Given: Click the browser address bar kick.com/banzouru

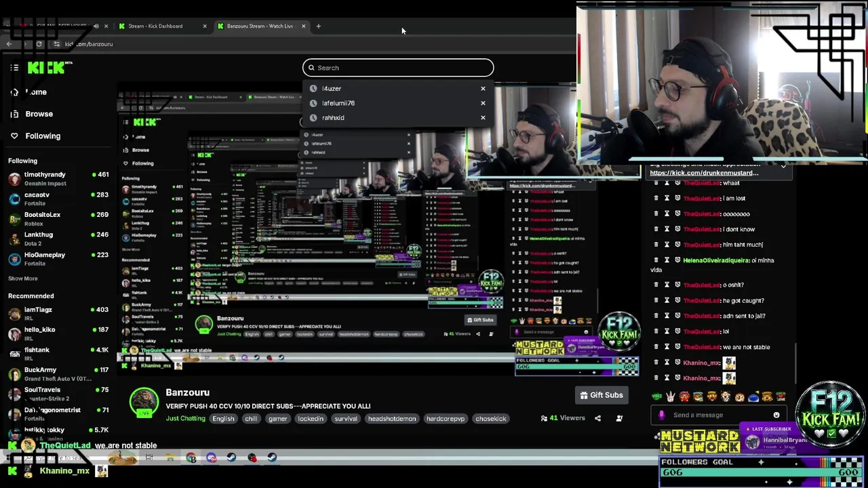Looking at the screenshot, I should [89, 44].
